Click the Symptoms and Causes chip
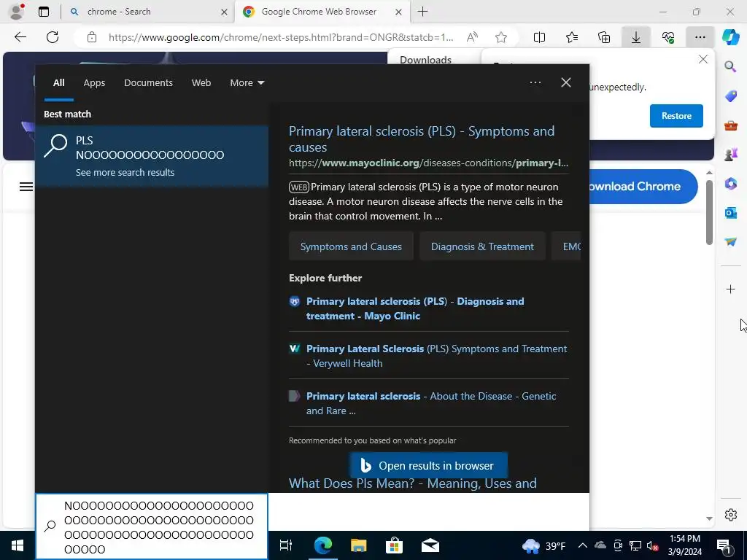The width and height of the screenshot is (747, 560). 351,246
